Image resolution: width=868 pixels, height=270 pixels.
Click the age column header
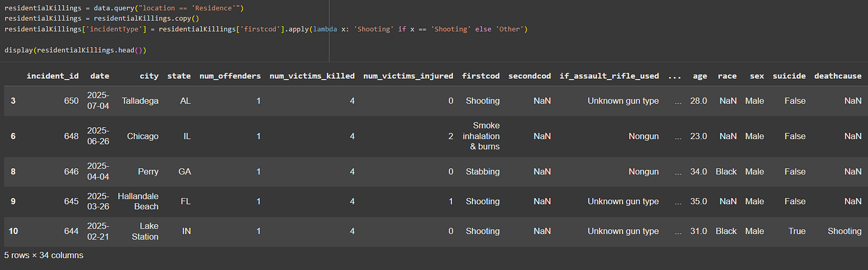[700, 76]
